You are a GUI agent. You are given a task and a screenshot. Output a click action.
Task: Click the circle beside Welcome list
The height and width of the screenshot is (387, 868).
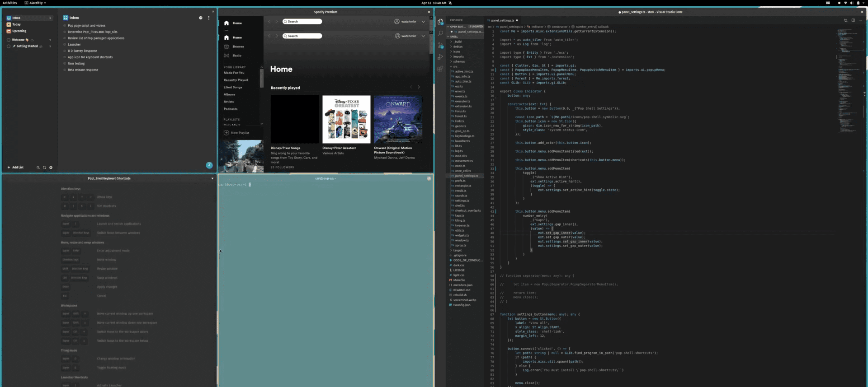[x=9, y=40]
